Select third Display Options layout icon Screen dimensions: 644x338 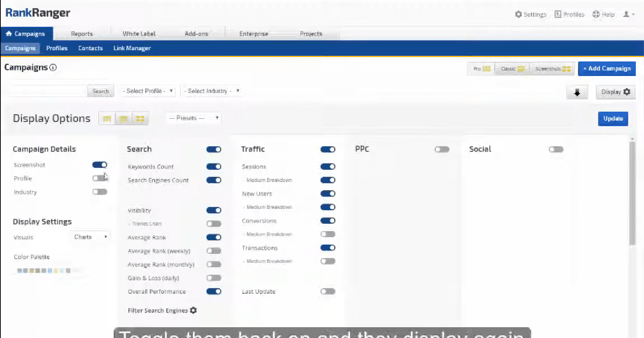point(140,118)
